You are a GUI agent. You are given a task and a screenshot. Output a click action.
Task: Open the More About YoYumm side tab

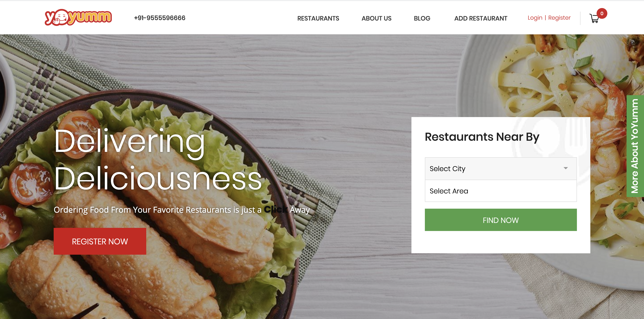coord(635,146)
